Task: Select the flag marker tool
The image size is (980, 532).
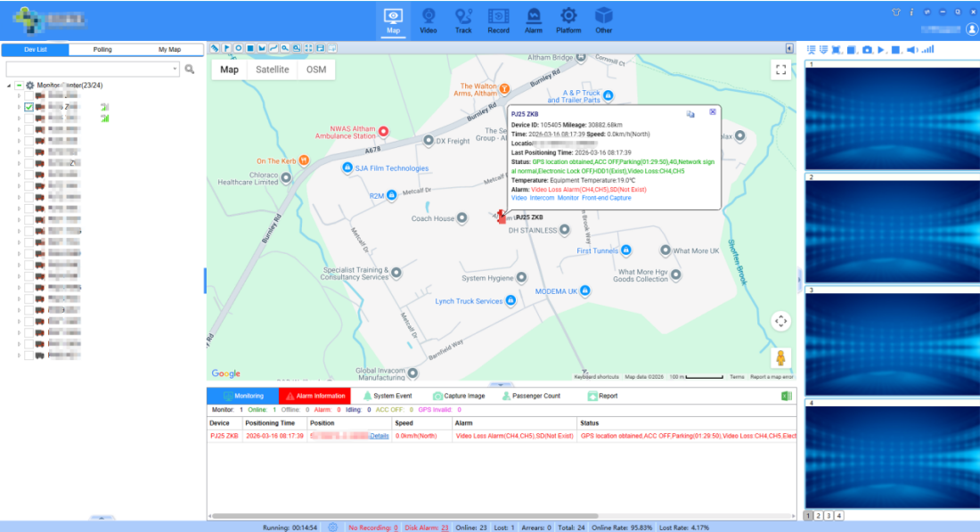Action: pos(227,48)
